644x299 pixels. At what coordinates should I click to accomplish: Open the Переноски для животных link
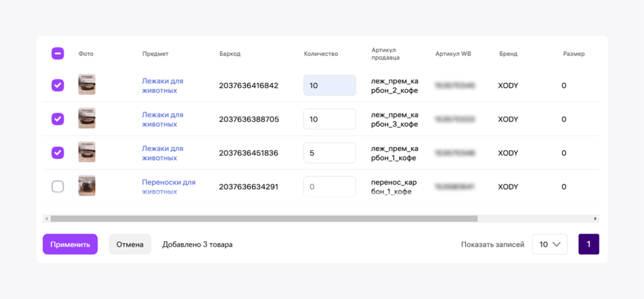(169, 187)
